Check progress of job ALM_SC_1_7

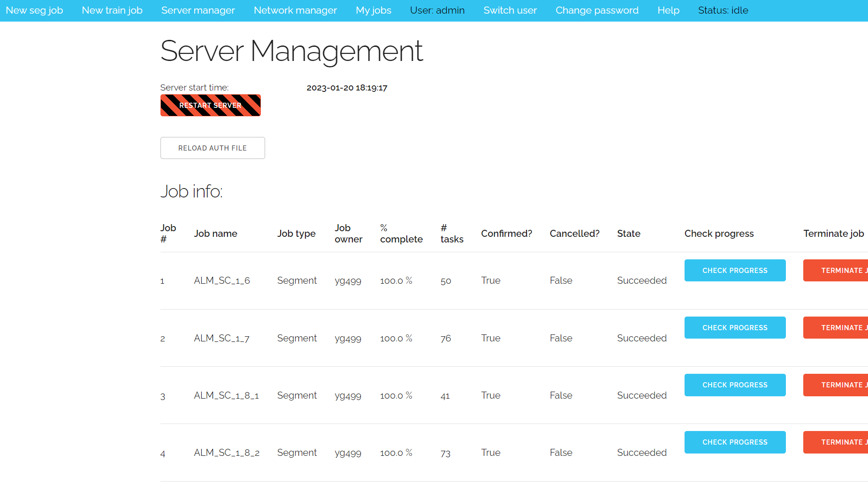click(735, 328)
